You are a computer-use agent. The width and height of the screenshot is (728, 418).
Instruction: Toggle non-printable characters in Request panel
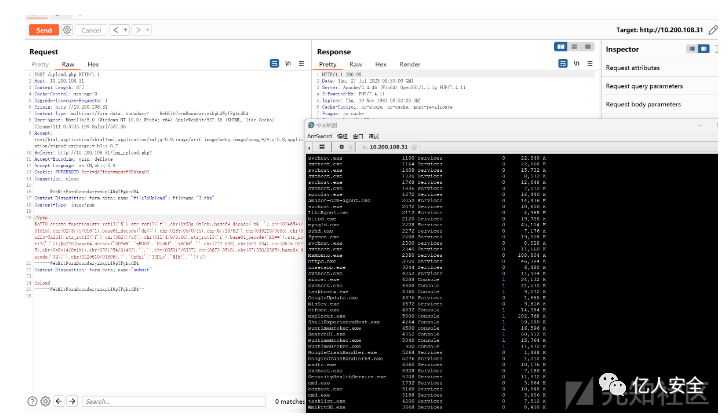[288, 64]
